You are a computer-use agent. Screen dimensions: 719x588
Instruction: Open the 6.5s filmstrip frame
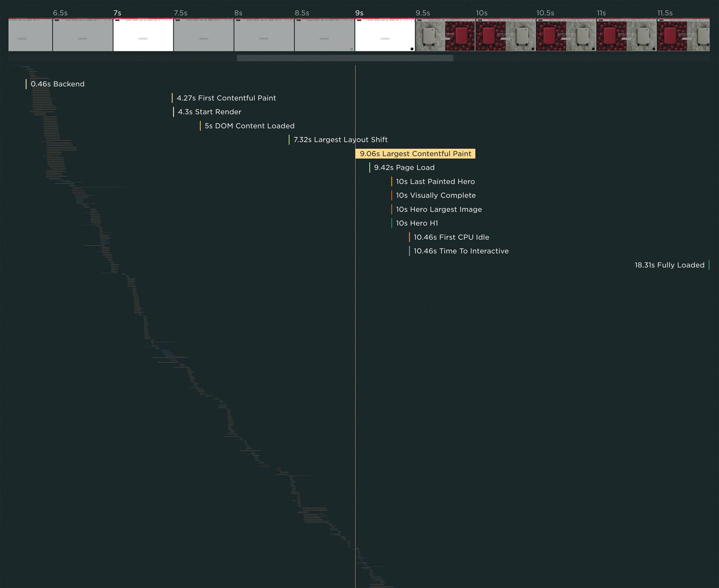tap(82, 35)
